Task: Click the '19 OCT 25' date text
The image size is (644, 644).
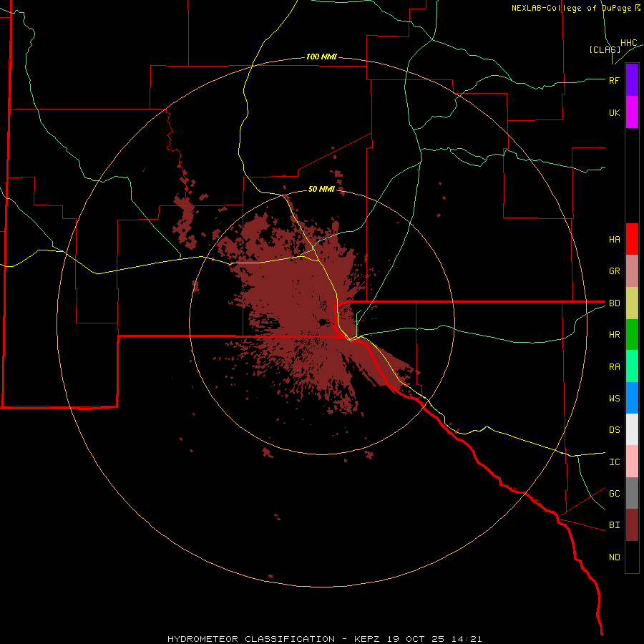Action: tap(416, 639)
